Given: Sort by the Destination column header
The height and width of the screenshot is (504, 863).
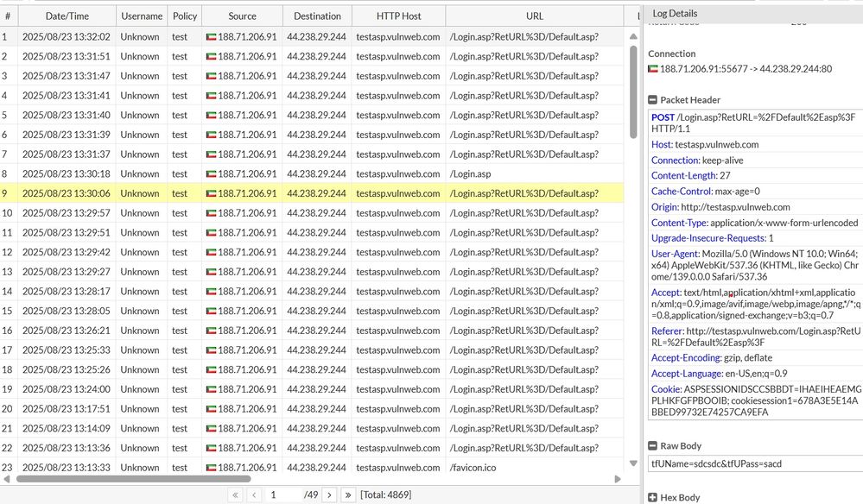Looking at the screenshot, I should (x=318, y=16).
